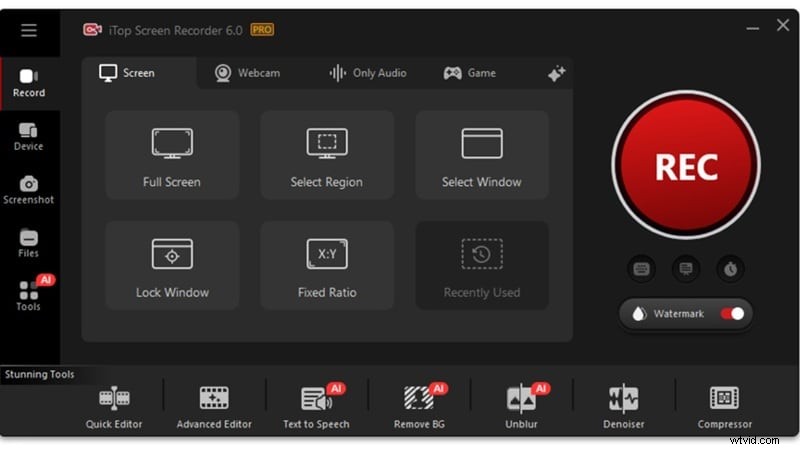This screenshot has height=450, width=800.
Task: Click the water drop Watermark icon
Action: pyautogui.click(x=638, y=314)
